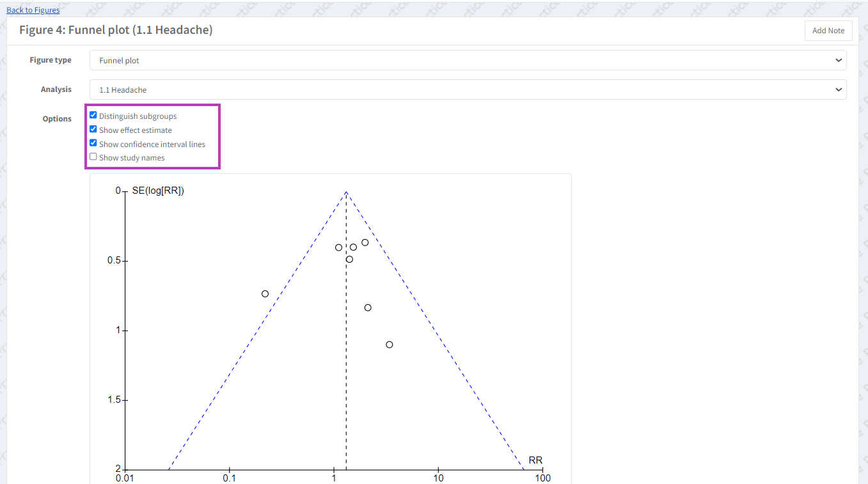868x484 pixels.
Task: Click the SE(log[RR]) axis label
Action: coord(158,191)
